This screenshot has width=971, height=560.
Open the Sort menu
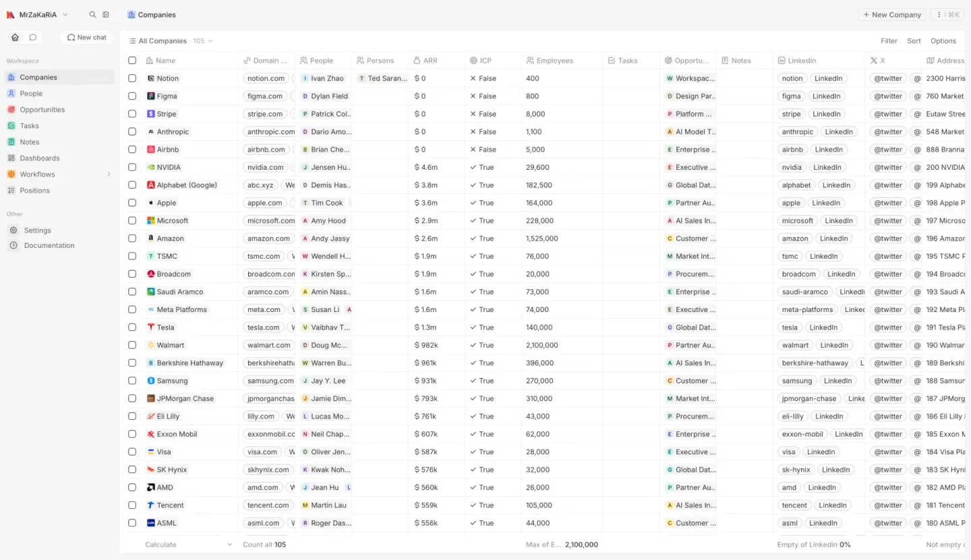point(914,41)
